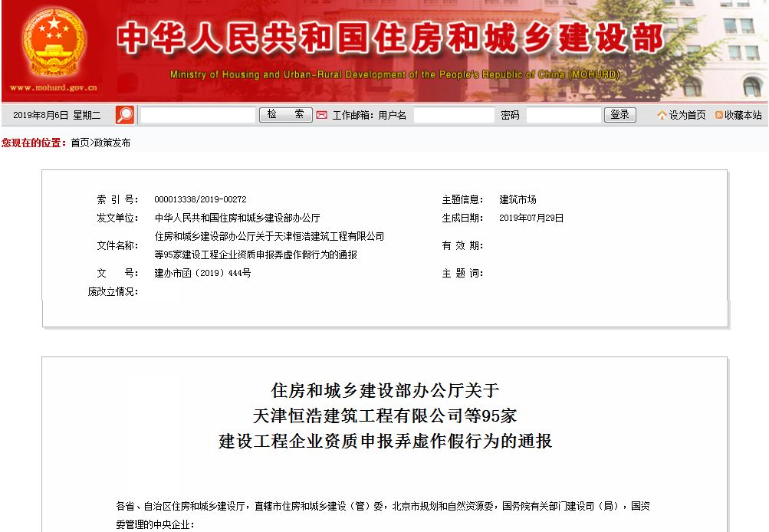Click the orange magnifier search icon
The width and height of the screenshot is (769, 532).
(x=124, y=115)
